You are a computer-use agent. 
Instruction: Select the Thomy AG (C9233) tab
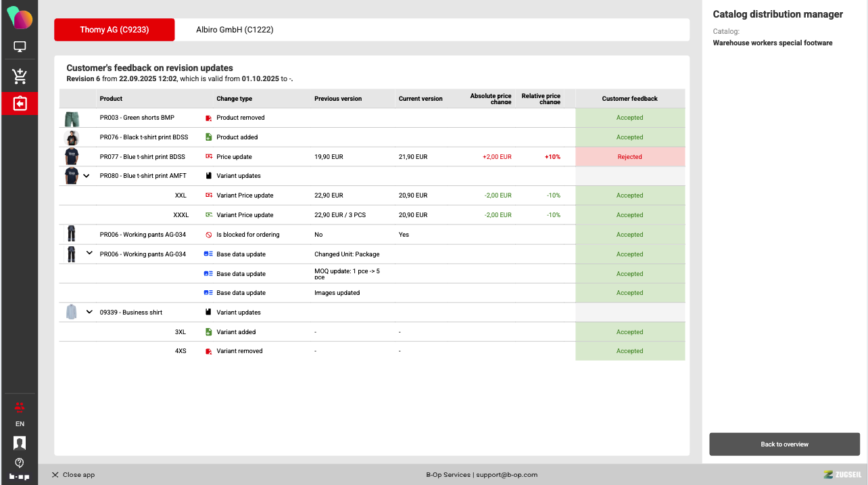pos(114,30)
